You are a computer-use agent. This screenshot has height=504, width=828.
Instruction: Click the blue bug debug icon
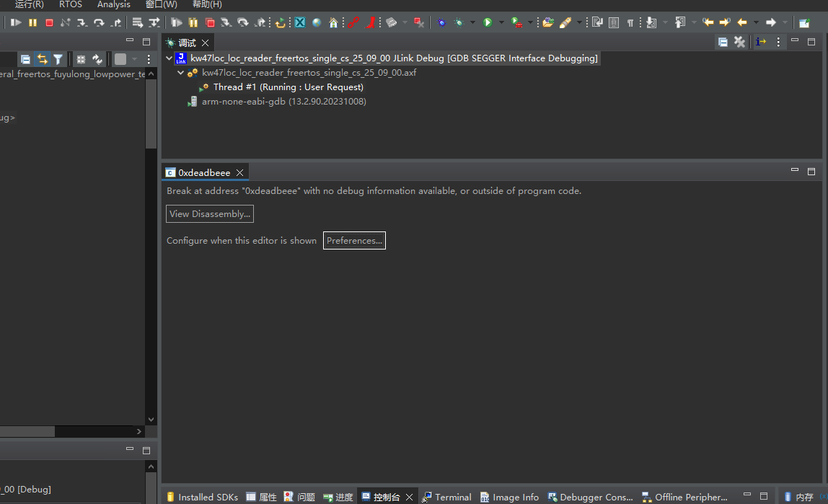pyautogui.click(x=441, y=22)
